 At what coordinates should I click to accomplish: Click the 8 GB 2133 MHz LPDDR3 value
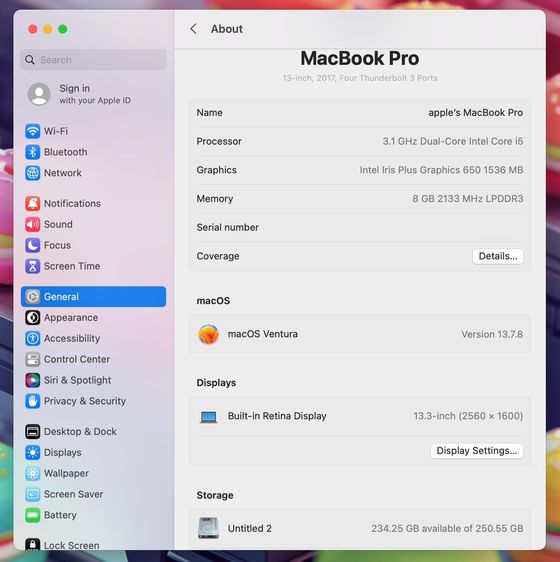468,199
